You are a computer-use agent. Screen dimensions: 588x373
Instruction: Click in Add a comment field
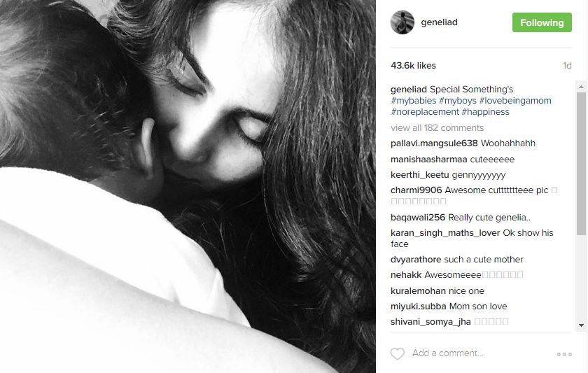click(x=480, y=353)
